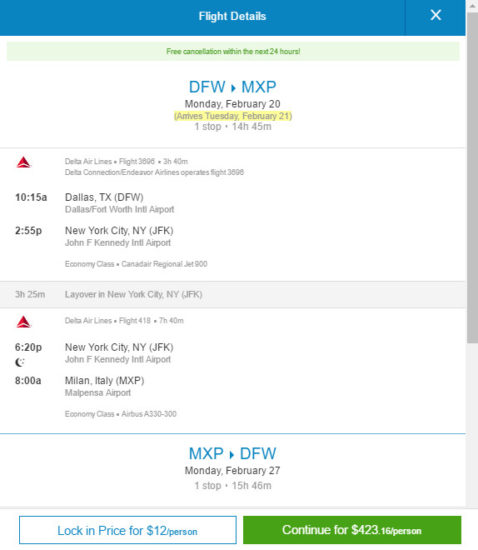Click the Delta logo for flight 3696
This screenshot has height=550, width=478.
pyautogui.click(x=23, y=162)
